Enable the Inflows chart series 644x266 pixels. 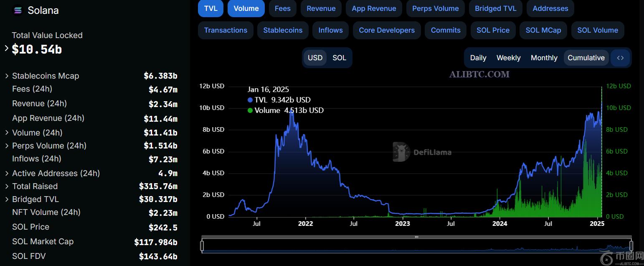330,30
